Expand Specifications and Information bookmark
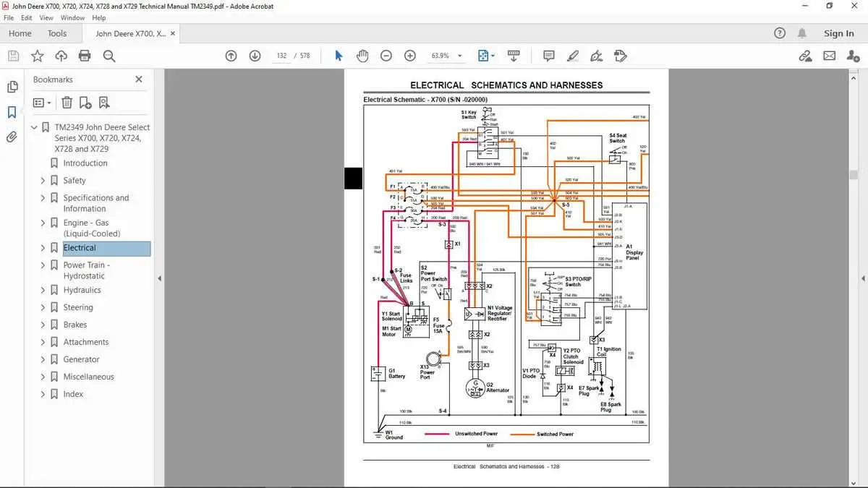 (43, 197)
